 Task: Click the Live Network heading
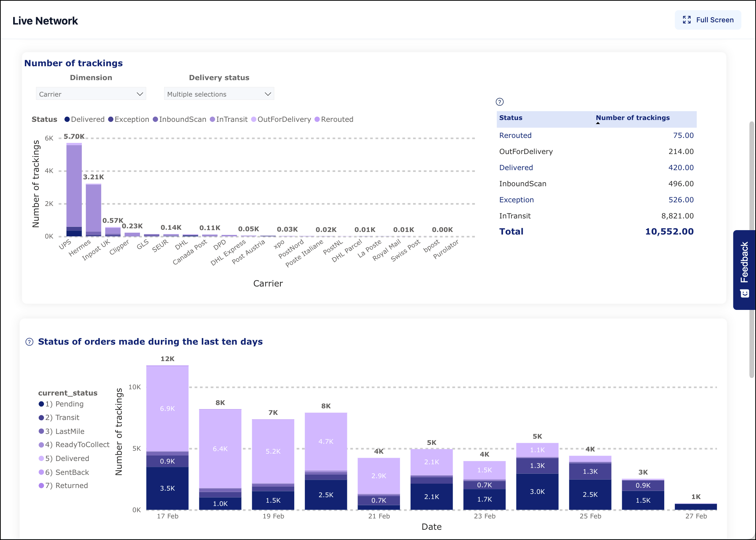(45, 20)
